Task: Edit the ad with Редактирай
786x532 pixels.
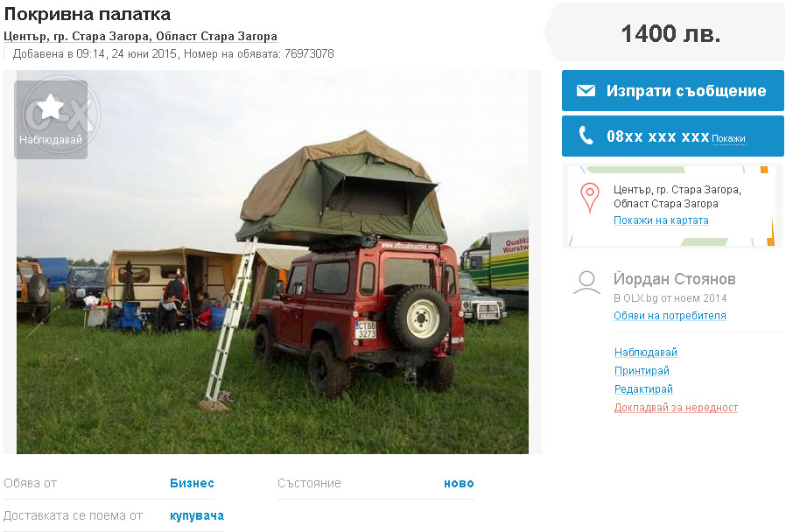Action: click(643, 389)
